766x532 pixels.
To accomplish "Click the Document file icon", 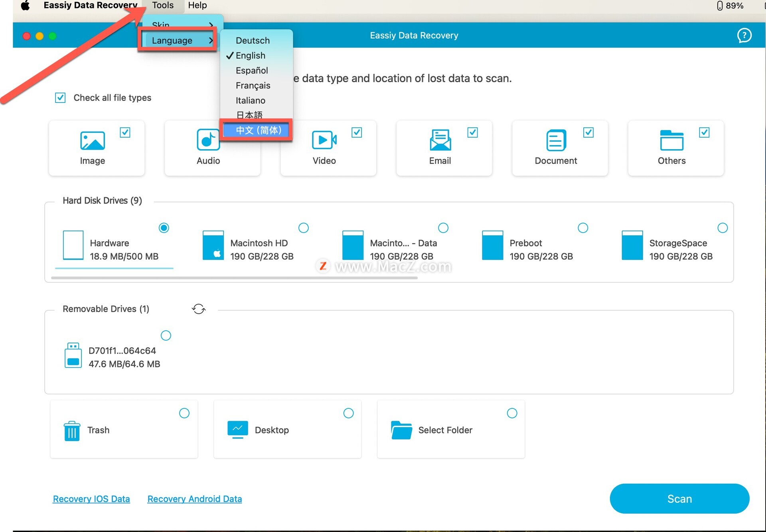I will point(556,140).
